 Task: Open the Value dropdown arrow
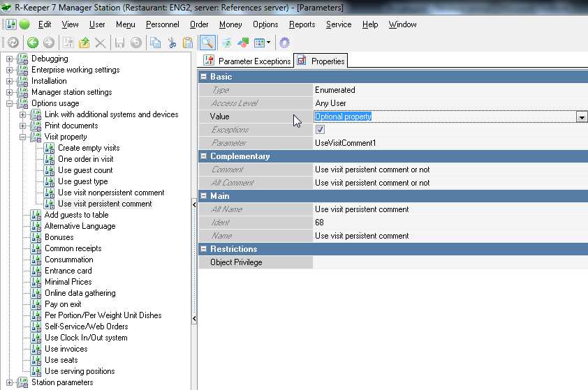coord(581,117)
